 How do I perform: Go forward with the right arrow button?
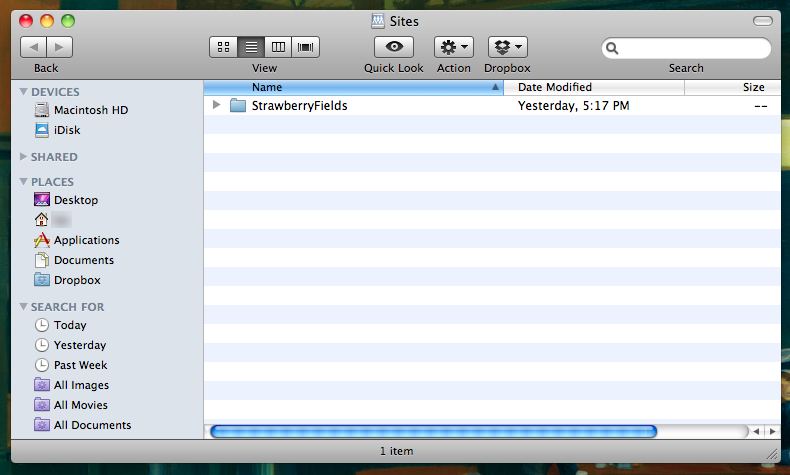pos(59,47)
